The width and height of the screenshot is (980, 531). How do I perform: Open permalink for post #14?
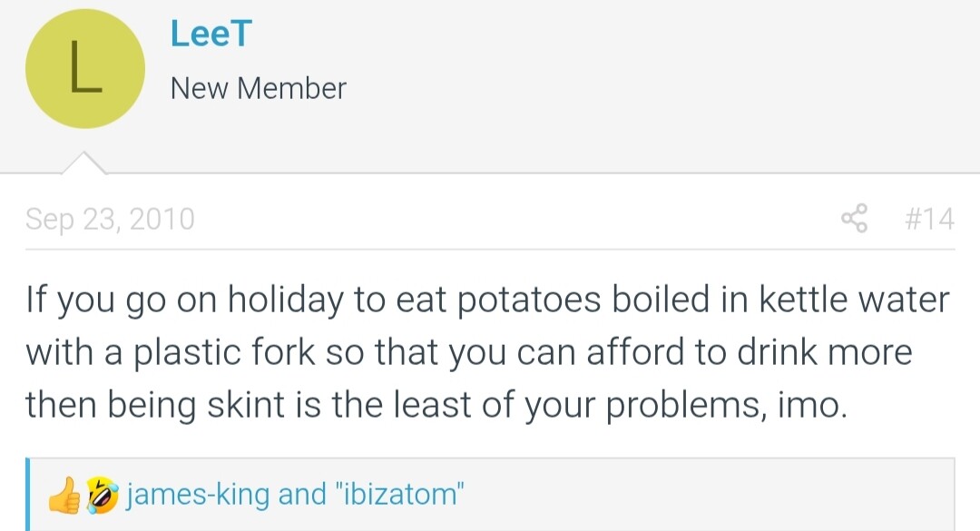point(929,219)
